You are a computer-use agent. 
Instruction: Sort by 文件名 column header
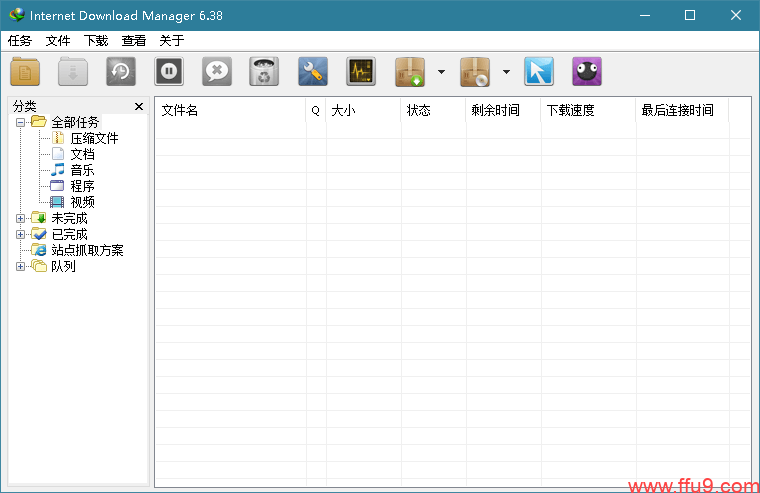tap(230, 111)
